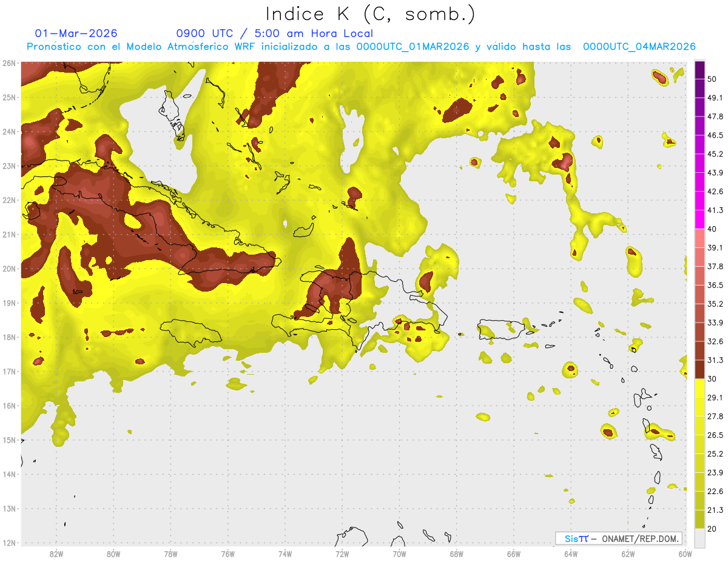Click the '16N' latitude label
728x562 pixels.
coord(8,406)
